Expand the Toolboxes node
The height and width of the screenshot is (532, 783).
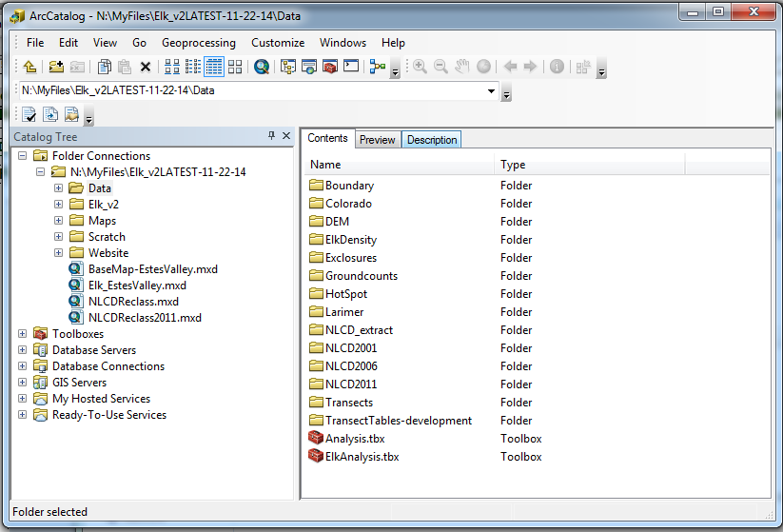point(23,334)
